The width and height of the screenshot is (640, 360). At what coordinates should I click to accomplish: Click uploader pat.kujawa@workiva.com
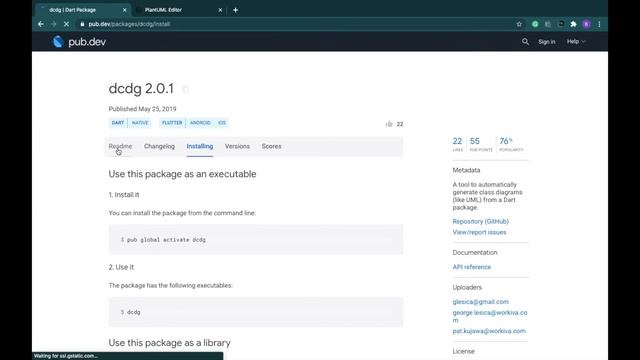coord(489,331)
